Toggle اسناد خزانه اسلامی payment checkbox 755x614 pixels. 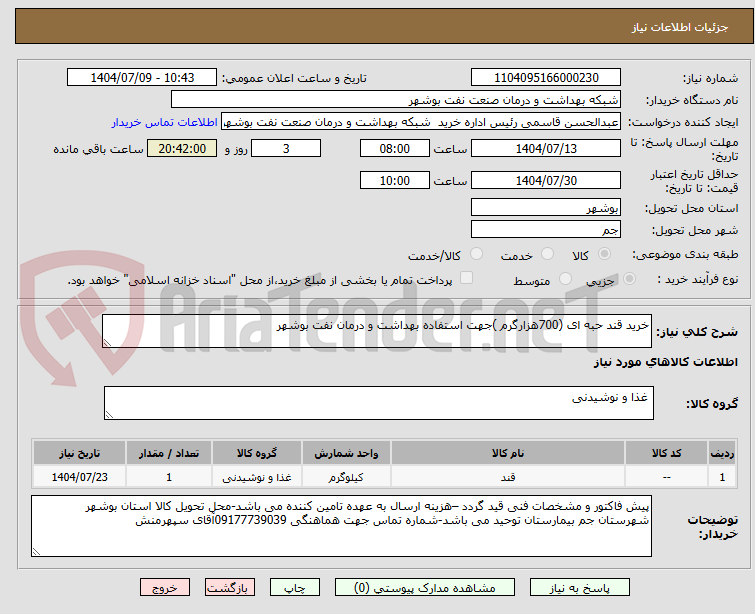(466, 278)
